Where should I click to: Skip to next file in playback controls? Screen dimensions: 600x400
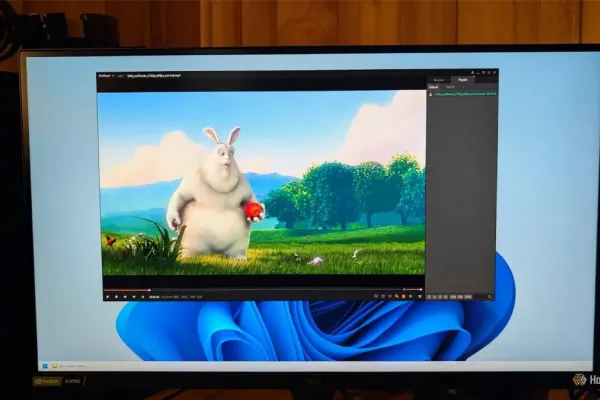[134, 297]
